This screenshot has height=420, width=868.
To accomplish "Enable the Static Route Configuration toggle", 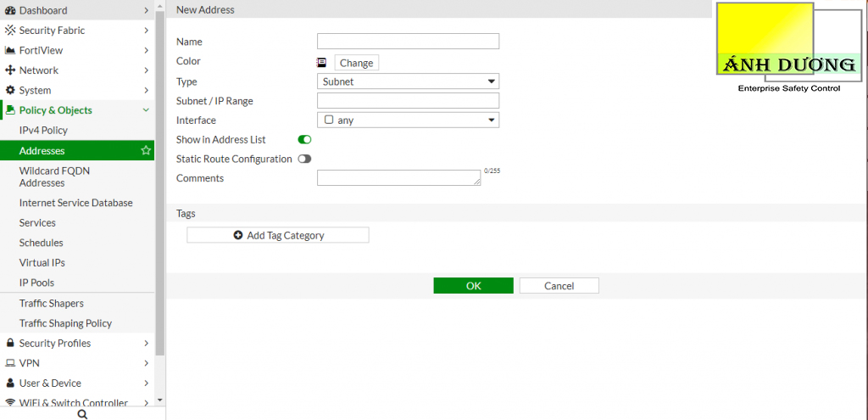I will (x=304, y=159).
